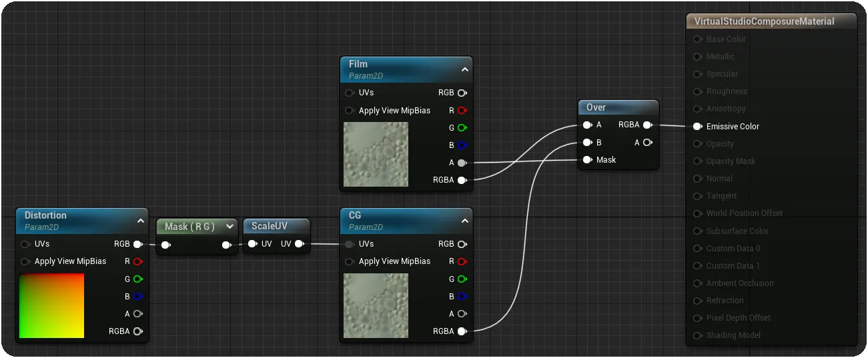Click CG node Apply View MipBias input pin
The height and width of the screenshot is (358, 868).
point(350,261)
